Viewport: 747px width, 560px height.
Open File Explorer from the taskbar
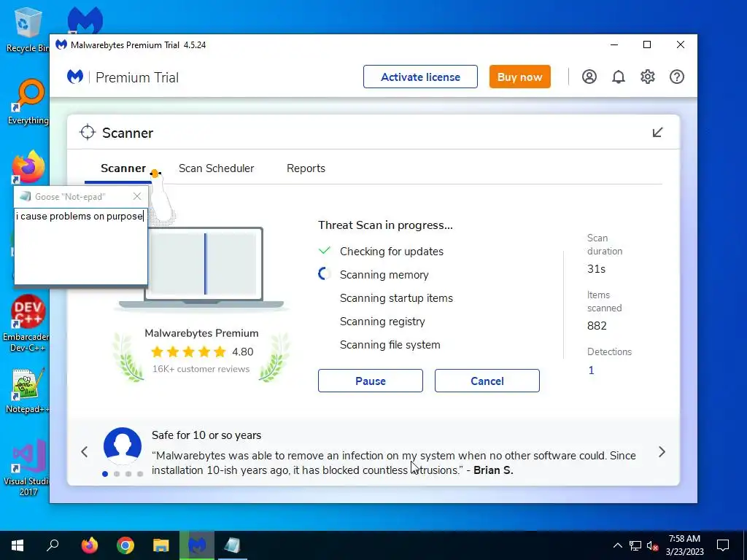161,545
